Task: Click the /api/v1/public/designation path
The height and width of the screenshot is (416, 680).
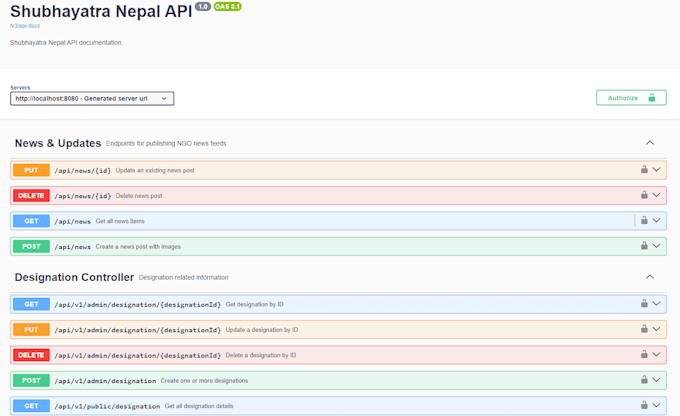Action: click(107, 406)
